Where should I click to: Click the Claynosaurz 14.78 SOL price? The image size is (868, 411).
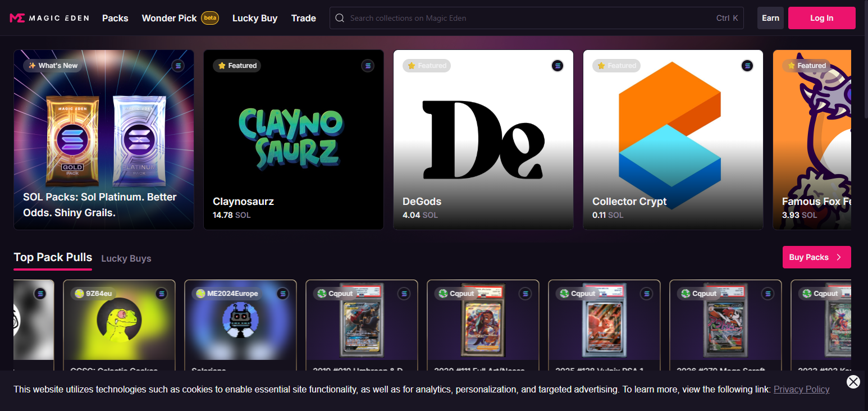(x=232, y=215)
